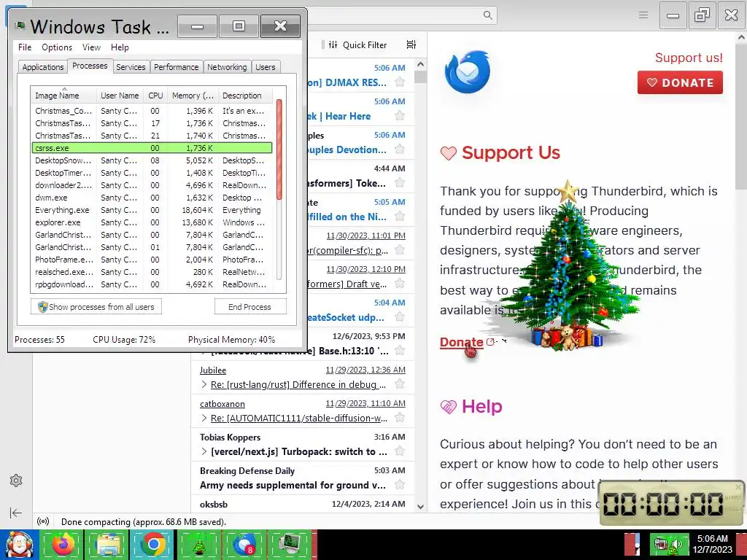Switch to the Users tab
The height and width of the screenshot is (560, 747).
coord(266,66)
